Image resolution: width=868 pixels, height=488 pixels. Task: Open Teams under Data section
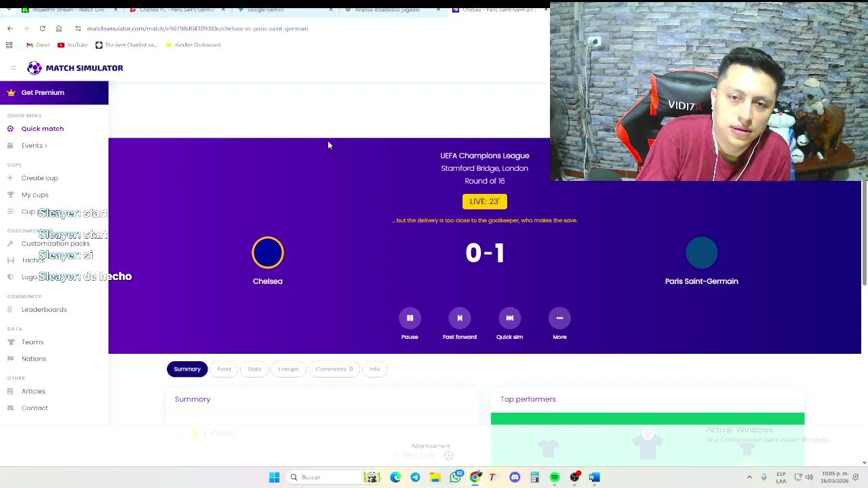tap(32, 342)
